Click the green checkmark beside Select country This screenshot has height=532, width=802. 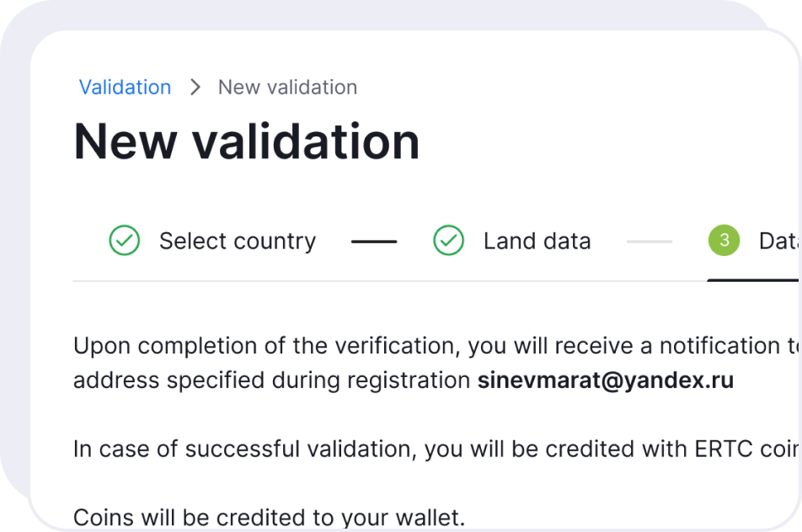[x=125, y=242]
